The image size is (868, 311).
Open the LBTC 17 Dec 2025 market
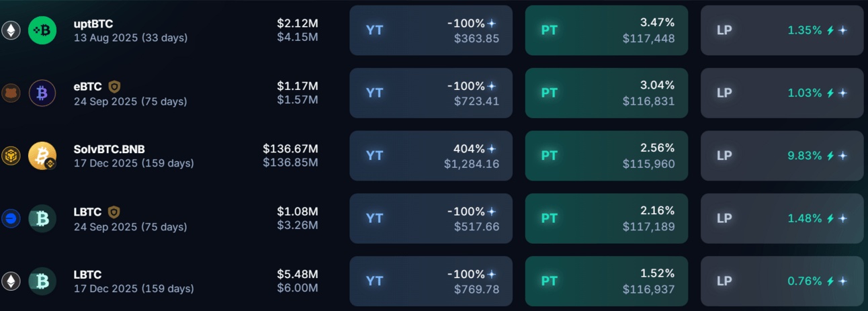[134, 281]
